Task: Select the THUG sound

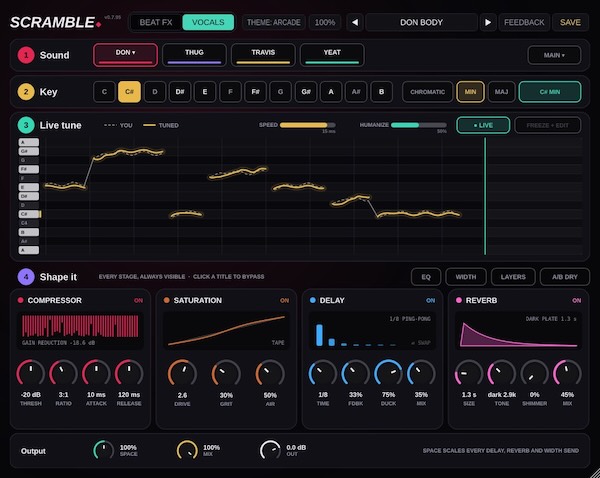Action: (194, 55)
